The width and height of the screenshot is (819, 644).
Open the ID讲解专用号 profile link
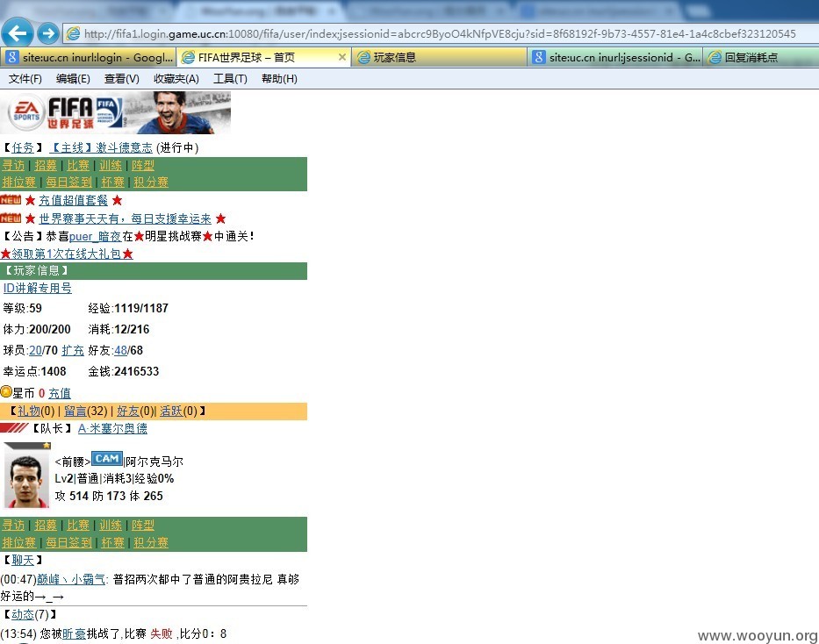(x=38, y=288)
